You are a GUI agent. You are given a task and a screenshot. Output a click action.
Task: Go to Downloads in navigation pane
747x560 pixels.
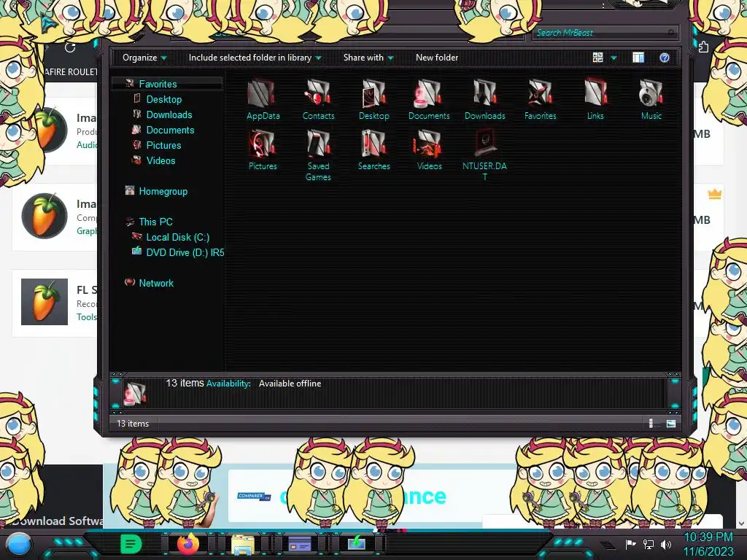[169, 114]
